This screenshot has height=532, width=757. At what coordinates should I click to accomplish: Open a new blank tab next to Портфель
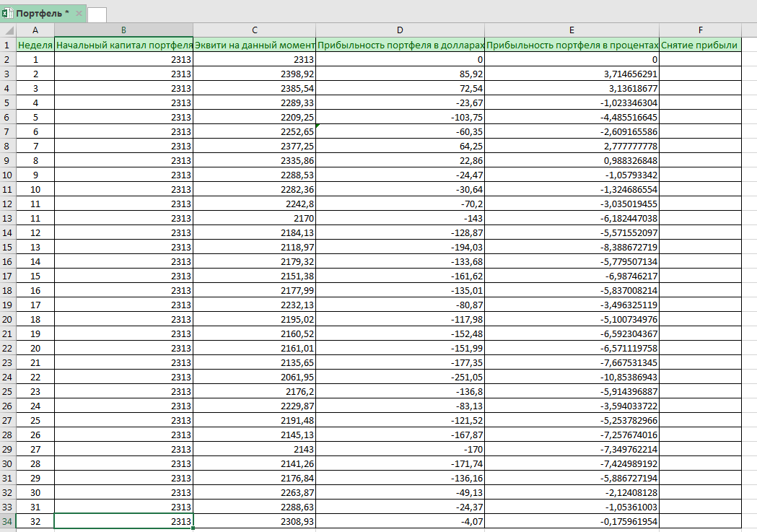point(97,14)
